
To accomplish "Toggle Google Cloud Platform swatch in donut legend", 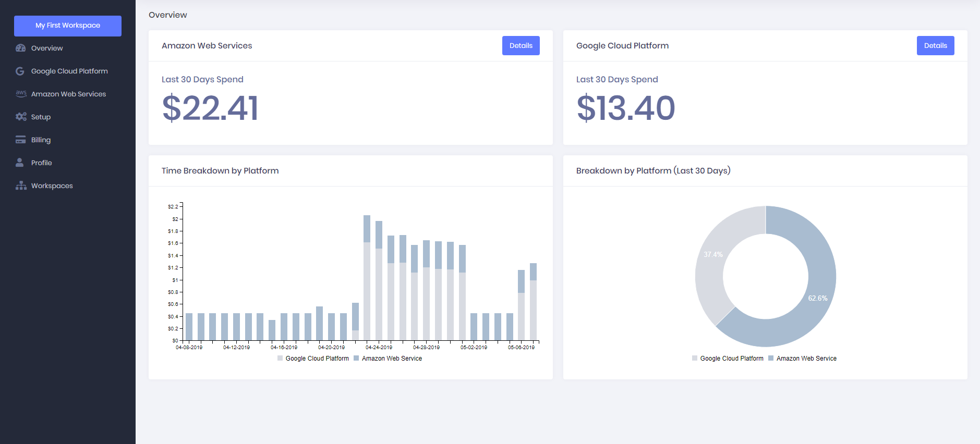I will coord(695,359).
